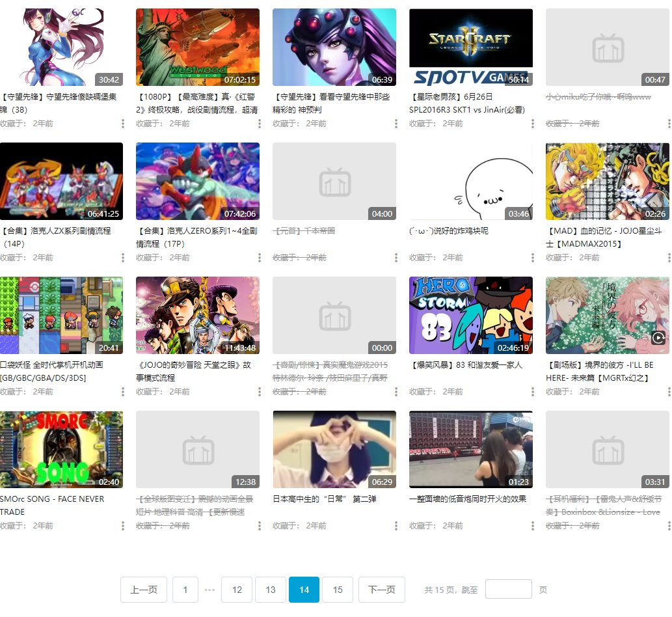Click current page 14 button

[304, 590]
